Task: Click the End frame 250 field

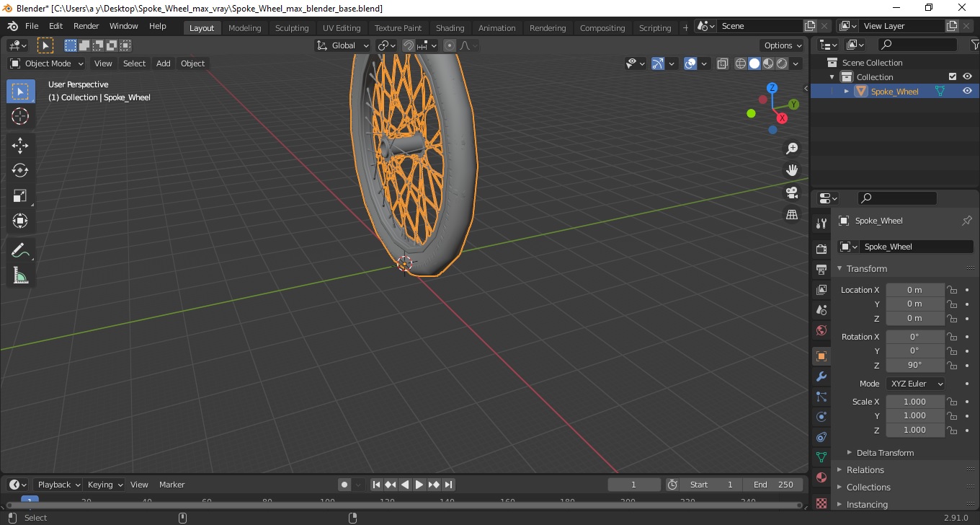Action: pyautogui.click(x=773, y=485)
